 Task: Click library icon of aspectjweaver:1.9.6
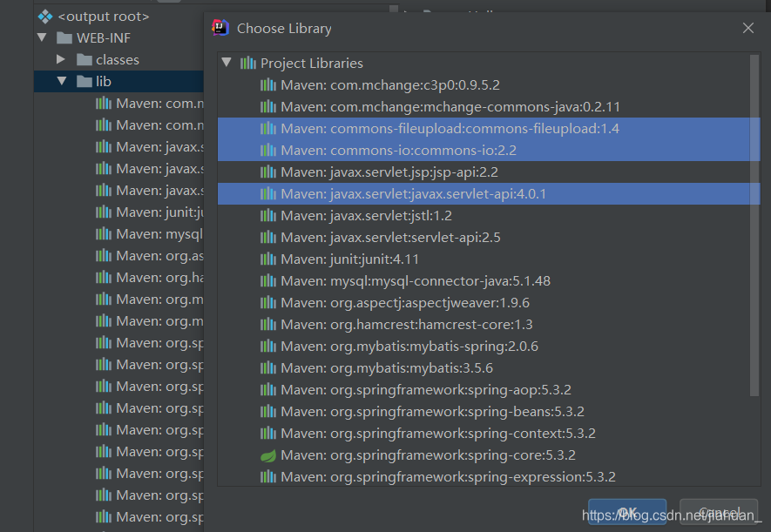(x=268, y=303)
